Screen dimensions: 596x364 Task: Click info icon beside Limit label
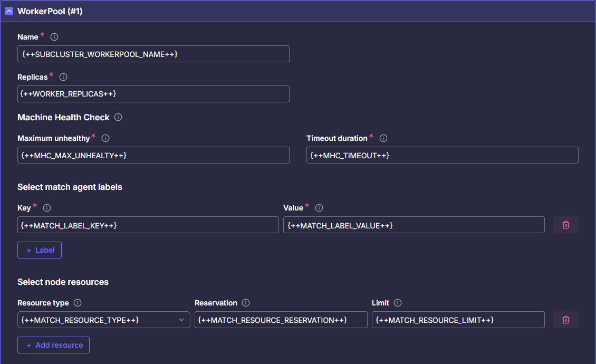pyautogui.click(x=398, y=303)
